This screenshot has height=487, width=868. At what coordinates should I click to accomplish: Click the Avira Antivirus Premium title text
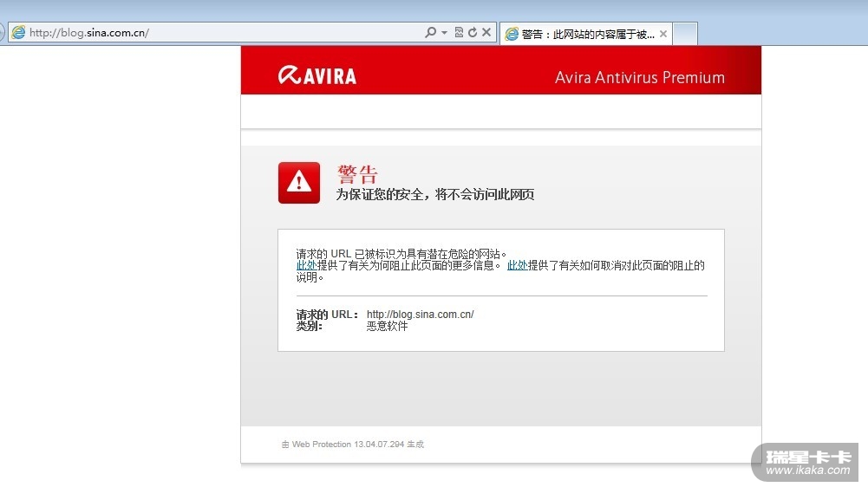pyautogui.click(x=640, y=77)
